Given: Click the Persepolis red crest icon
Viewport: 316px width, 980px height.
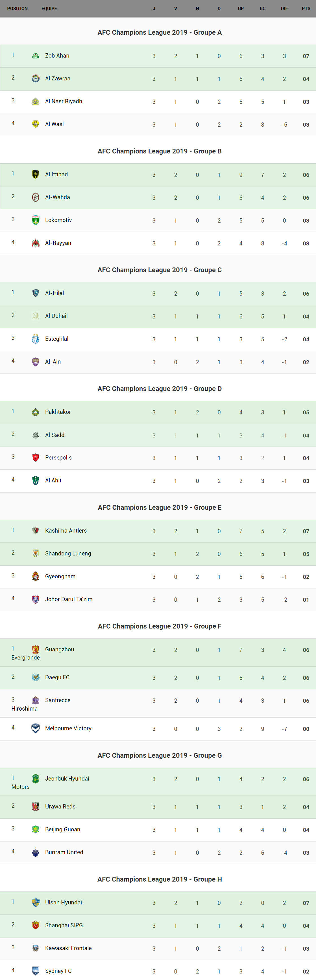Looking at the screenshot, I should coord(35,458).
